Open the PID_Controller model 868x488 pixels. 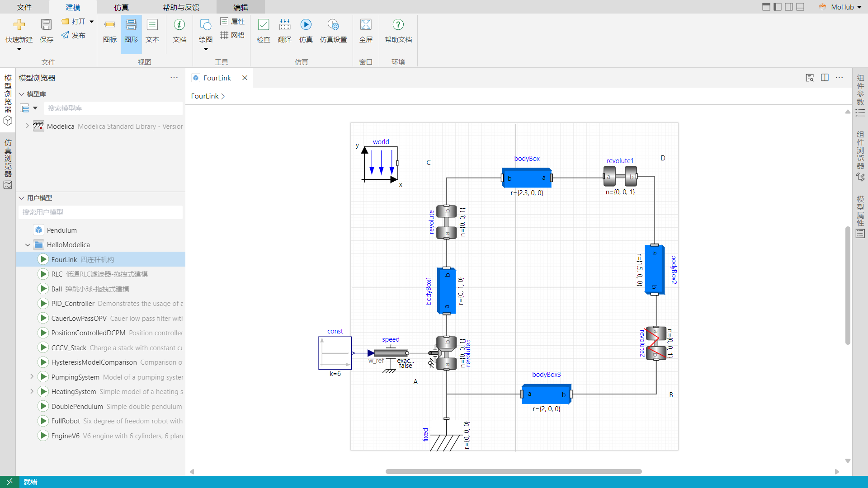[100, 303]
